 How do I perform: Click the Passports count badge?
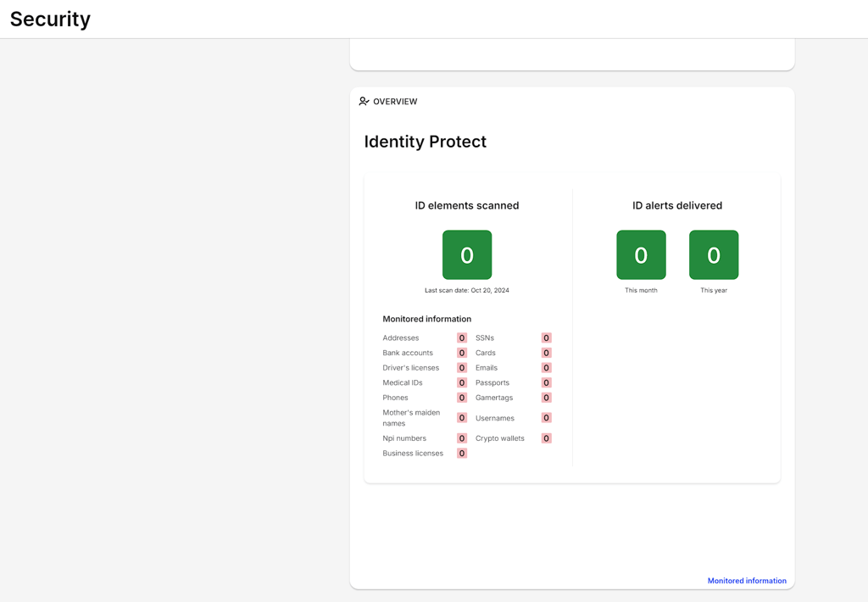click(547, 382)
